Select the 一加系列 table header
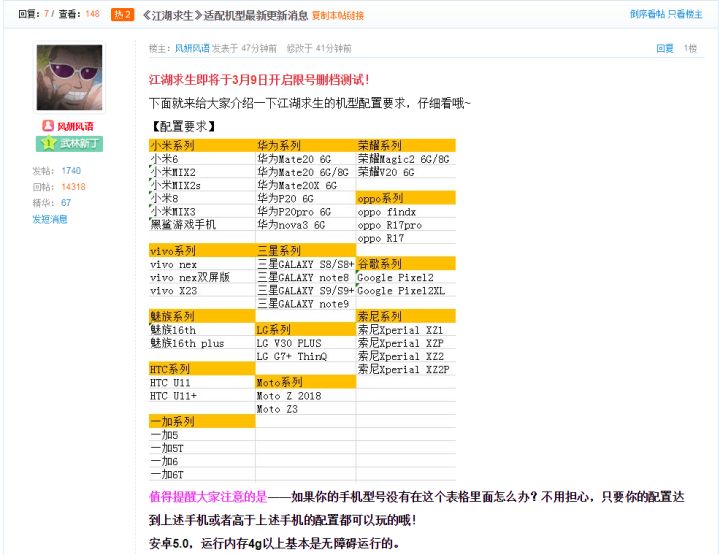Screen dimensions: 720x555 point(202,421)
